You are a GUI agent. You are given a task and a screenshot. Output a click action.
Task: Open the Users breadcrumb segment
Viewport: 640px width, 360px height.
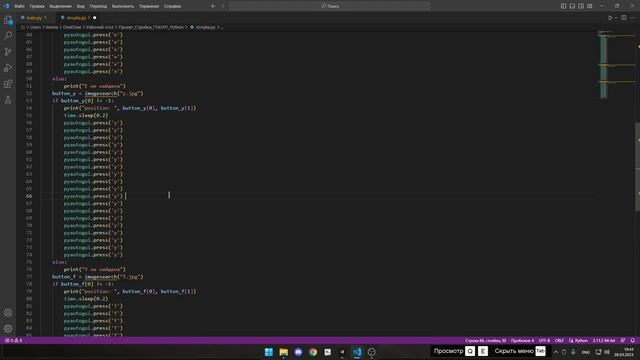point(36,27)
